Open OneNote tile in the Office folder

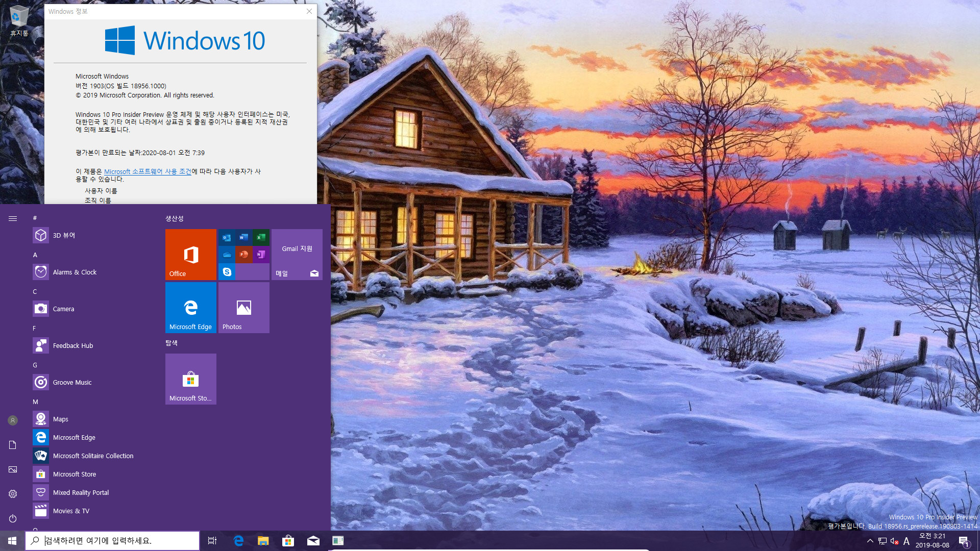[261, 255]
